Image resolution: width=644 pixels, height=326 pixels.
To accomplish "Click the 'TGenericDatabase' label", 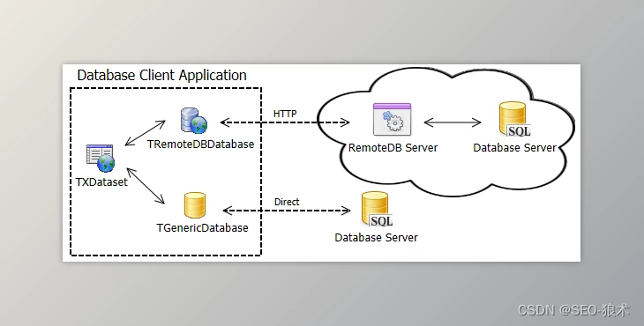I will point(203,227).
